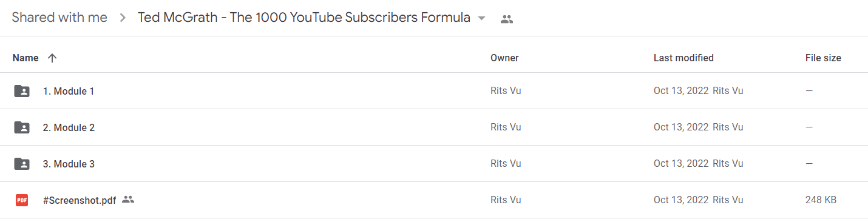868x219 pixels.
Task: Reverse sort order with Name arrow icon
Action: click(52, 58)
